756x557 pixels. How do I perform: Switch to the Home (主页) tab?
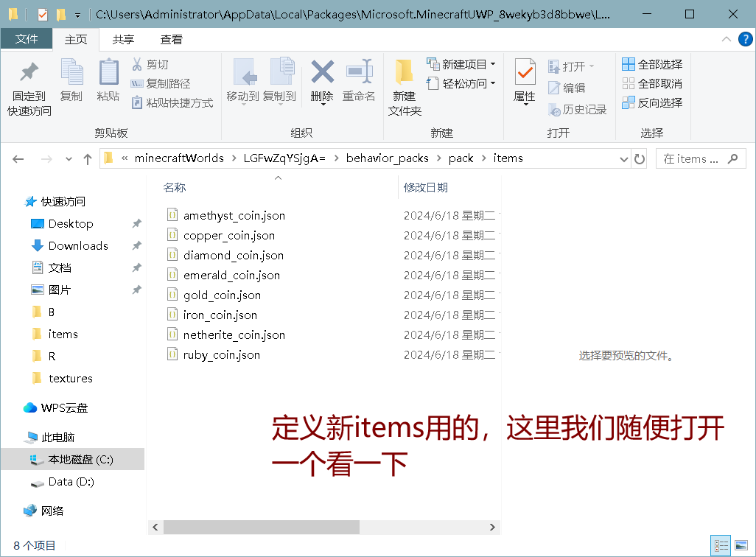pos(76,40)
